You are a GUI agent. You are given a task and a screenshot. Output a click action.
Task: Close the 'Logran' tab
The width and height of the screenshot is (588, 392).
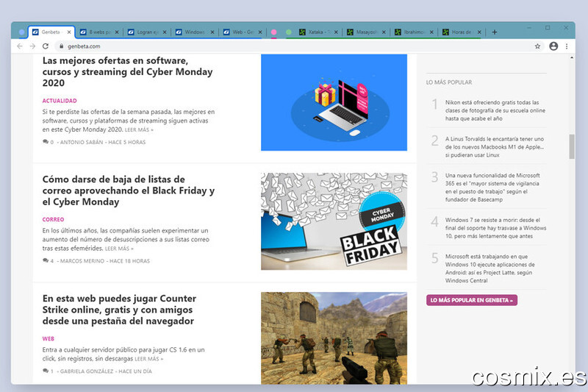(x=165, y=32)
